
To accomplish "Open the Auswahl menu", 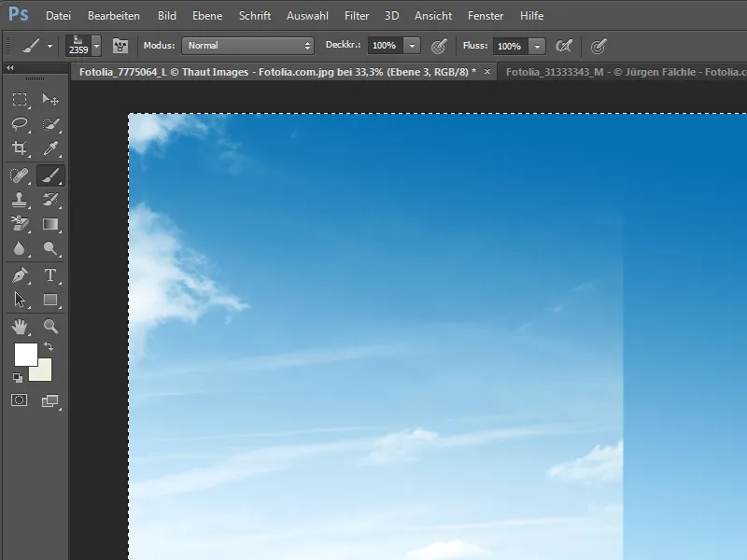I will [x=307, y=16].
